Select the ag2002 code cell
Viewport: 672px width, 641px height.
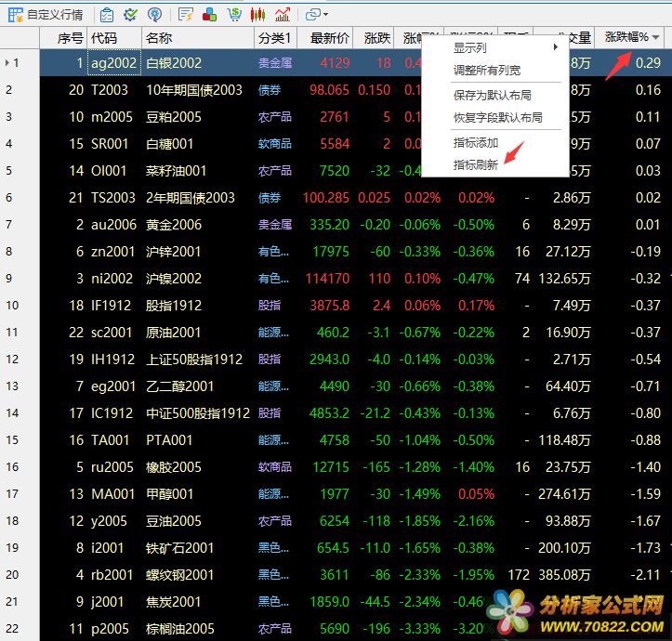[114, 63]
